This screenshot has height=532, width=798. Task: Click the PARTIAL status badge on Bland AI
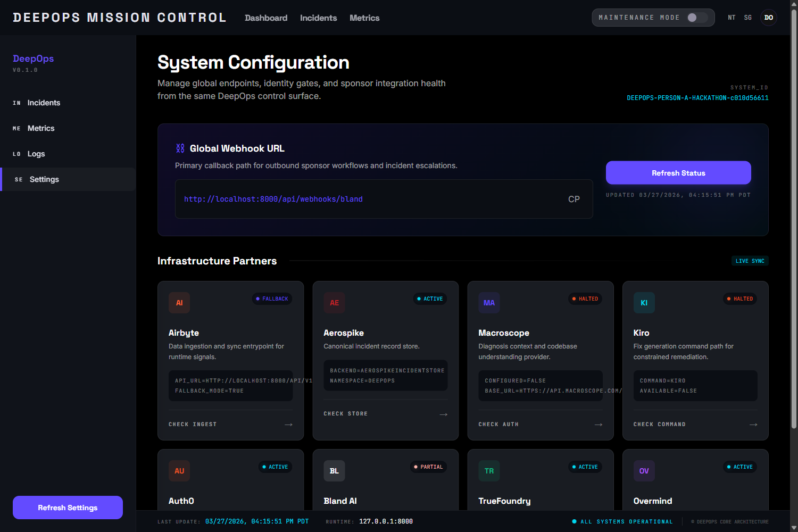[428, 467]
